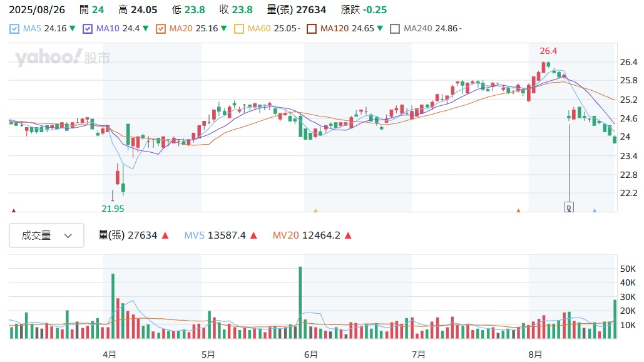Select the tallest green volume bar near 6月
Viewport: 644px width, 362px height.
(x=300, y=303)
